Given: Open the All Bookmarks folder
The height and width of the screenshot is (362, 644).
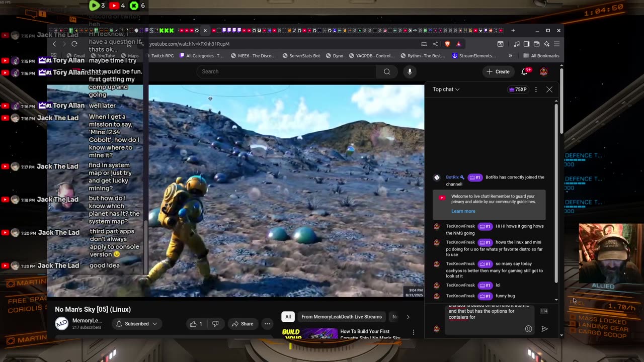Looking at the screenshot, I should tap(541, 56).
